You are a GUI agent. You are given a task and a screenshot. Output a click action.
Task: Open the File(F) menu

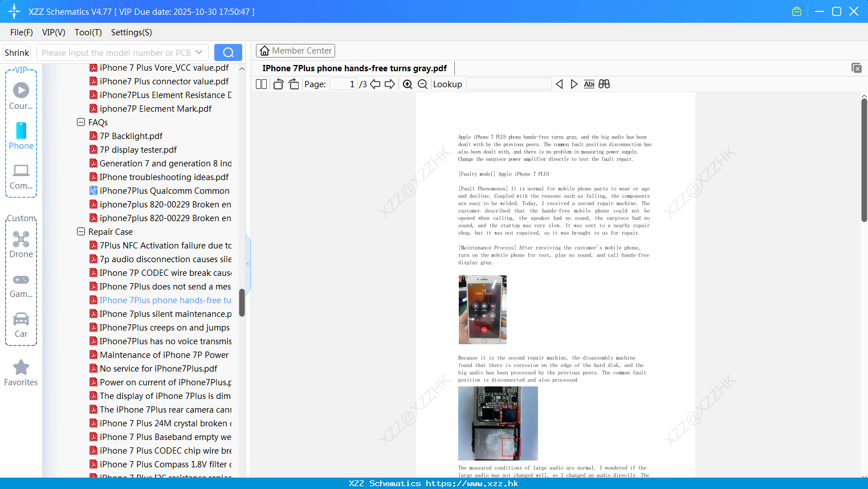point(22,32)
